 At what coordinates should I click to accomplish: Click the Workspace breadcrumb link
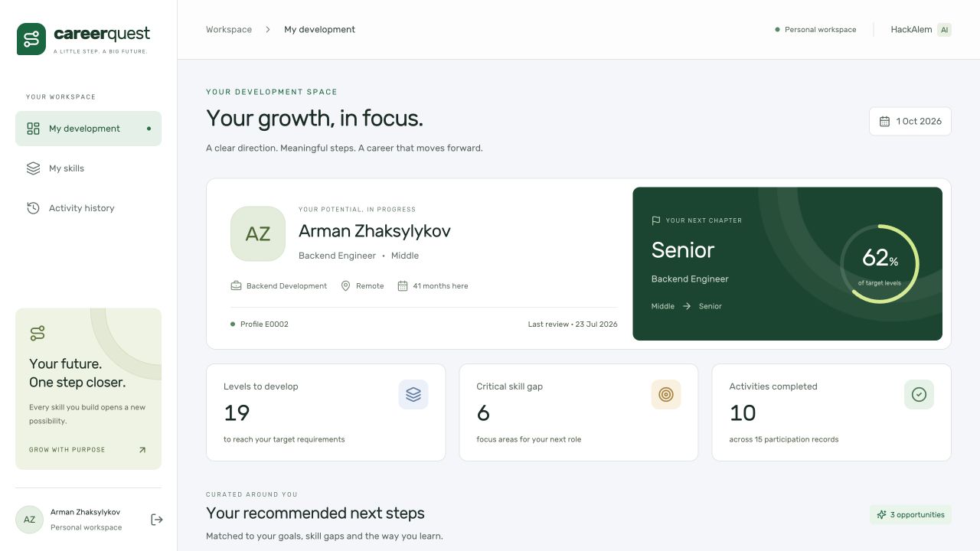[229, 30]
